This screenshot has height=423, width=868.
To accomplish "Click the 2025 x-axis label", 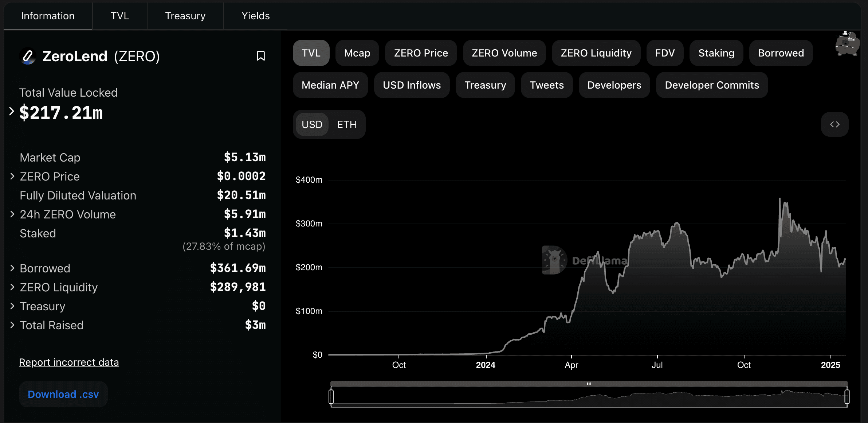I will pos(830,365).
